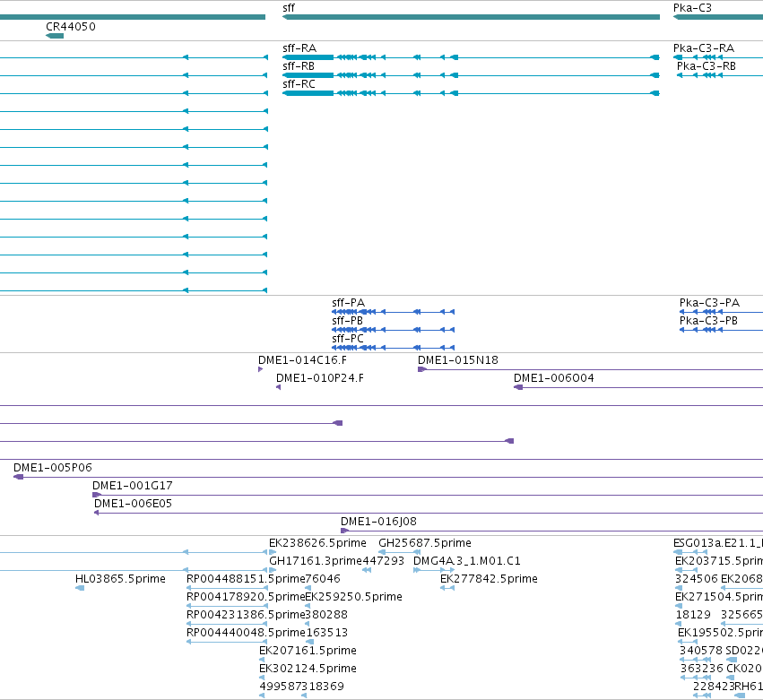Select protein Pka-C3-PA label
Image resolution: width=763 pixels, height=700 pixels.
(x=709, y=303)
